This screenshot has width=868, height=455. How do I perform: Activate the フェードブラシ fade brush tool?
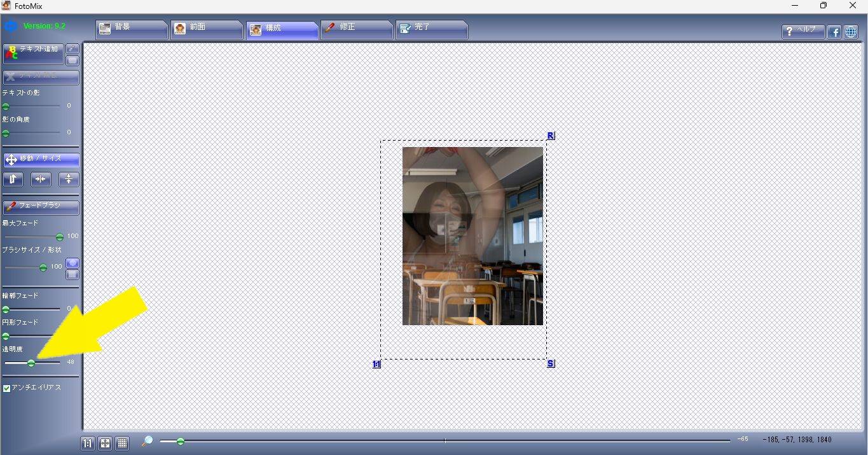(x=41, y=207)
